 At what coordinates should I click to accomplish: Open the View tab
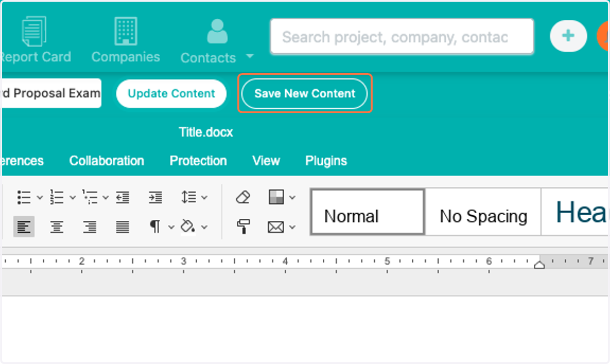(x=266, y=161)
